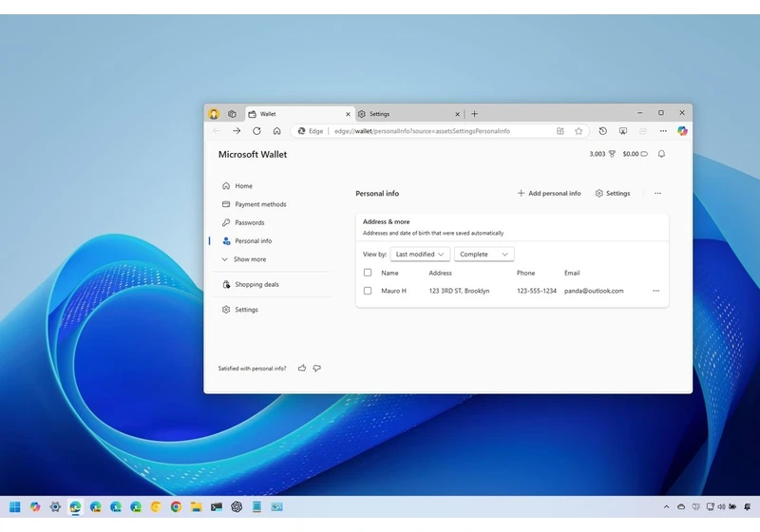Give thumbs down for personal info
Viewport: 760px width, 532px height.
point(317,369)
